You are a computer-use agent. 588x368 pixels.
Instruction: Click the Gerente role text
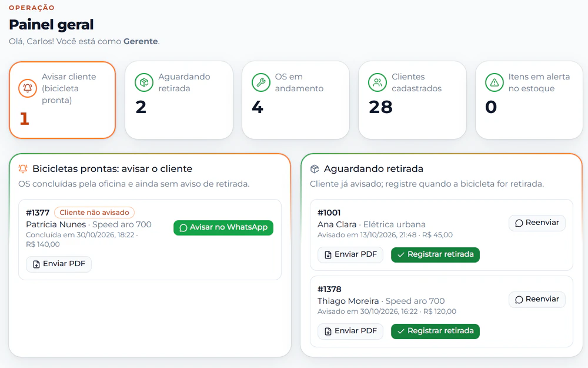click(x=141, y=41)
